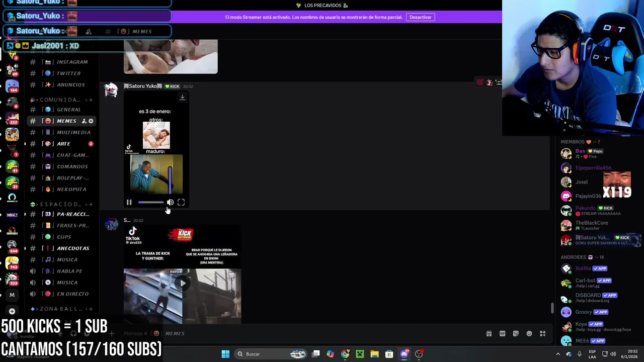
Task: Click Desactivar in the Streamer mode banner
Action: coord(420,17)
